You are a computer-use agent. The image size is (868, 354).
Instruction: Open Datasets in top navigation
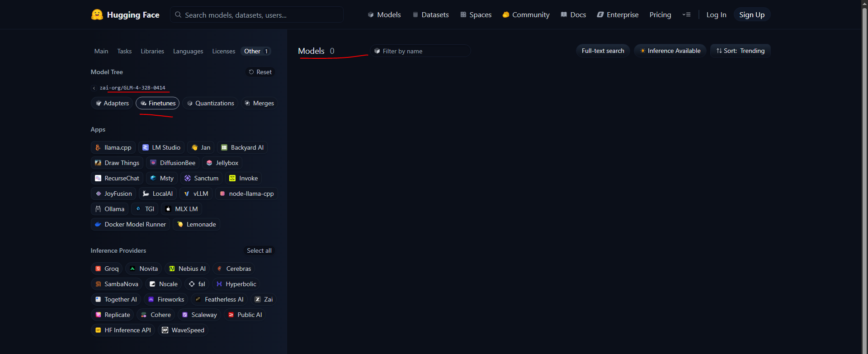pos(431,15)
